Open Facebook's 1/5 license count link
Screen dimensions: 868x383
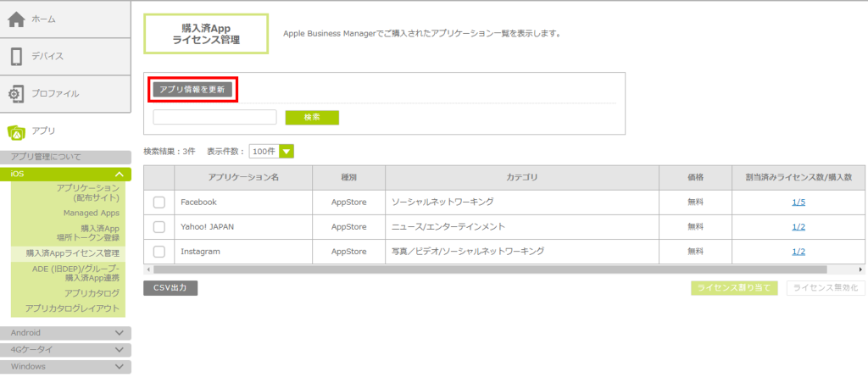click(x=798, y=203)
